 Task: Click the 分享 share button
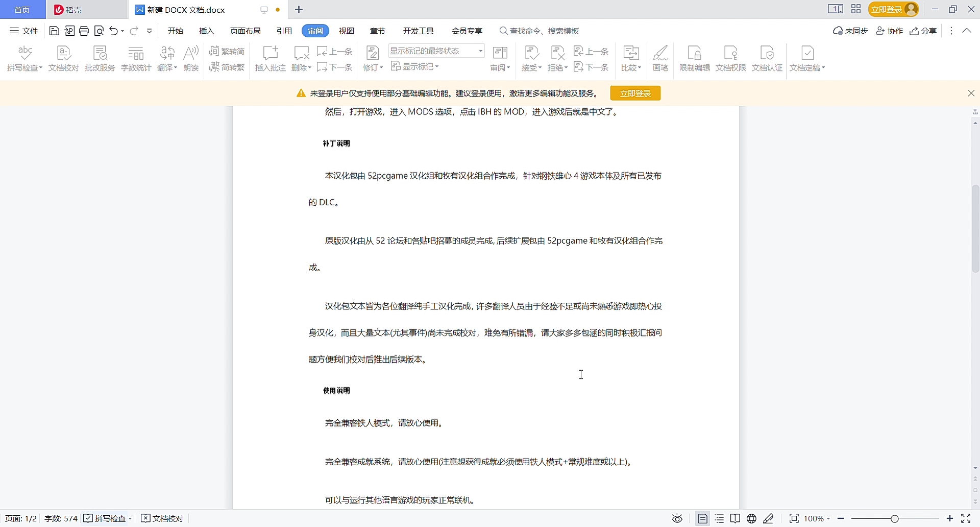click(x=924, y=31)
